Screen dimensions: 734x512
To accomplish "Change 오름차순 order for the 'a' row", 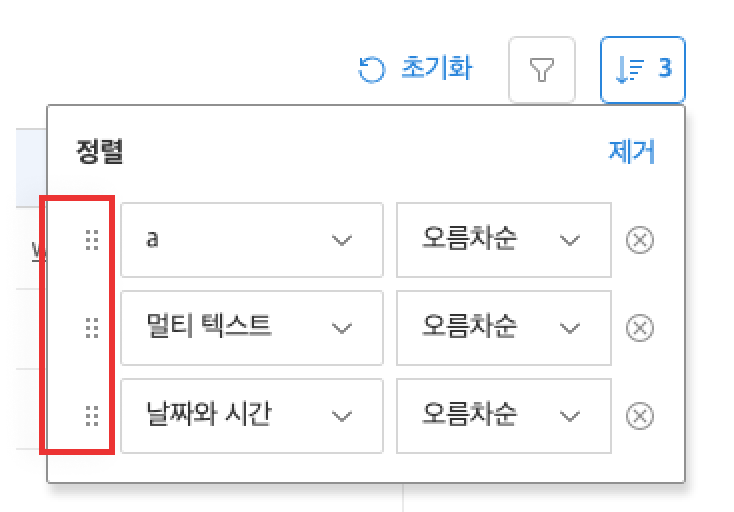I will tap(503, 240).
